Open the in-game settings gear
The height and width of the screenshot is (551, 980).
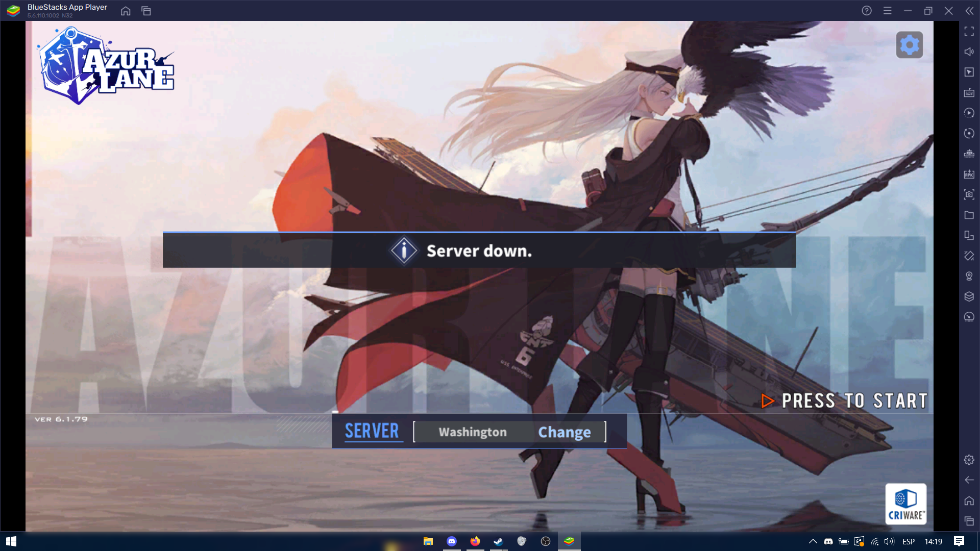pyautogui.click(x=910, y=45)
